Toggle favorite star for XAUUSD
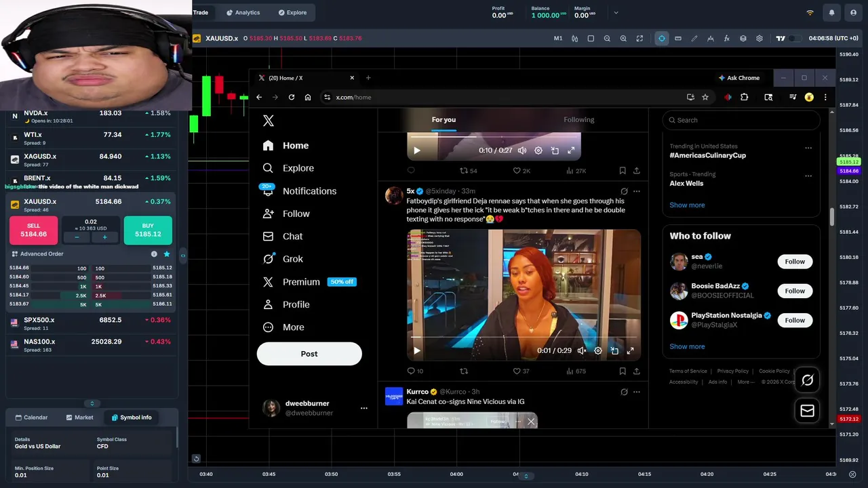This screenshot has width=868, height=488. (x=167, y=254)
